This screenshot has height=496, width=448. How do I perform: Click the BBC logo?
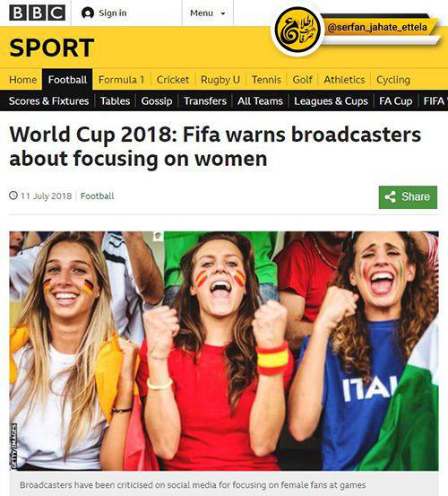(38, 13)
